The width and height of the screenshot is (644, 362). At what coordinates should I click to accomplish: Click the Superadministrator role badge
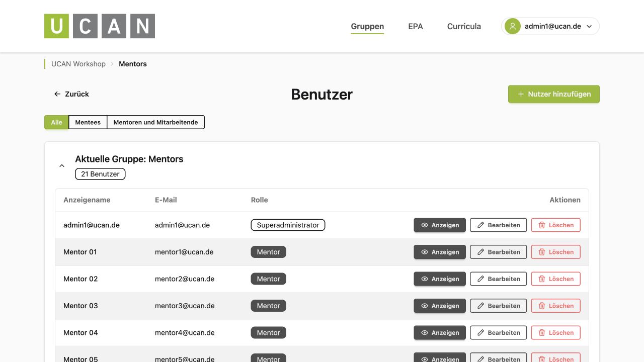288,225
